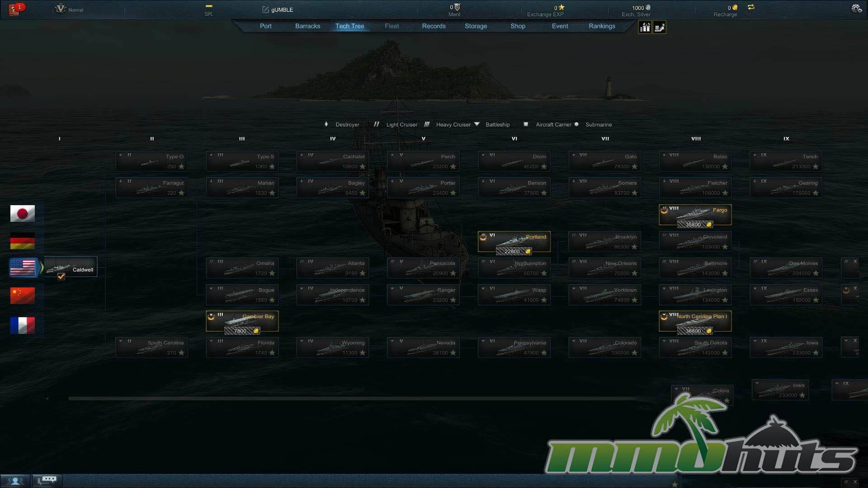Image resolution: width=868 pixels, height=488 pixels.
Task: Edit player name gUMBLE pencil icon
Action: (265, 9)
